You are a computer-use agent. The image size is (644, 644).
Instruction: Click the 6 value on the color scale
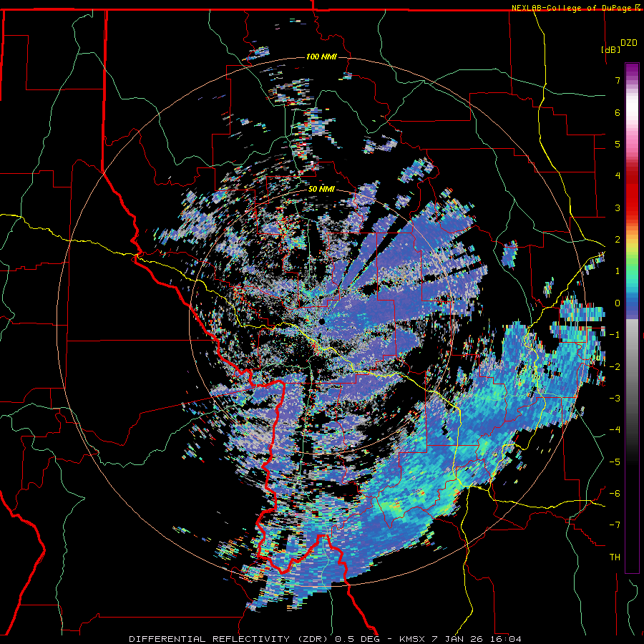coord(618,112)
